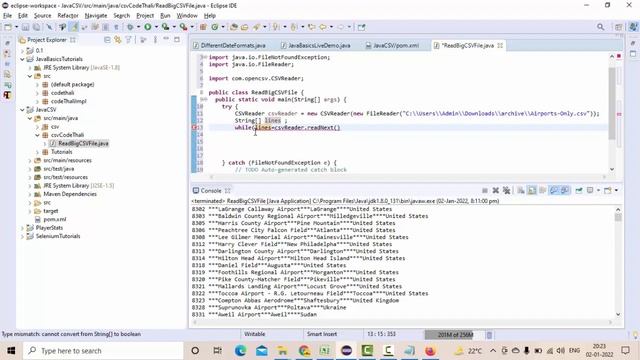Click Remove All Terminated Launches in Console
The width and height of the screenshot is (640, 360).
coord(507,190)
